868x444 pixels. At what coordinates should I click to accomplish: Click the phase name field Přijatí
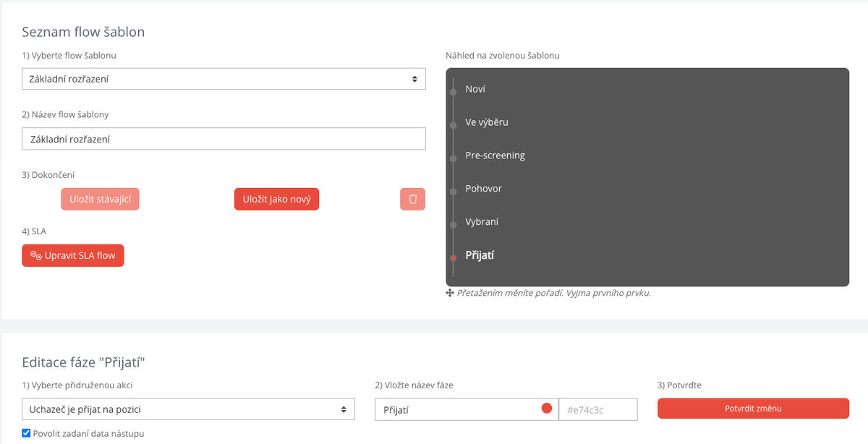(x=467, y=409)
